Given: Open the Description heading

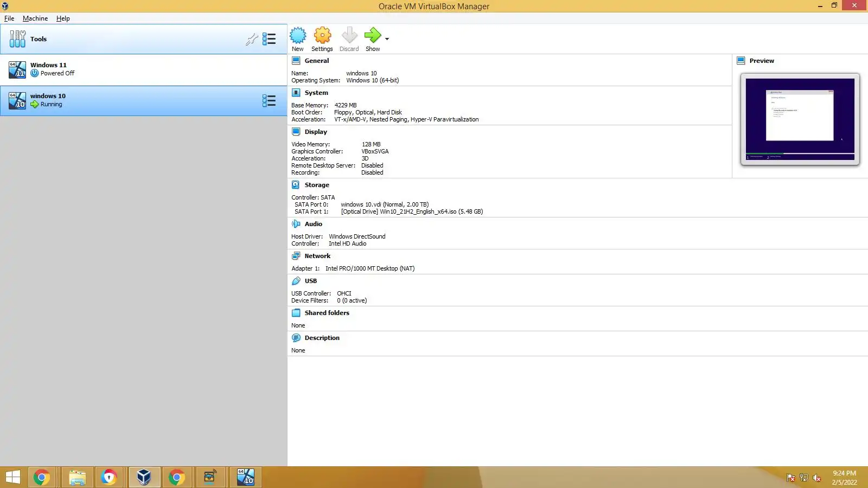Looking at the screenshot, I should 322,338.
